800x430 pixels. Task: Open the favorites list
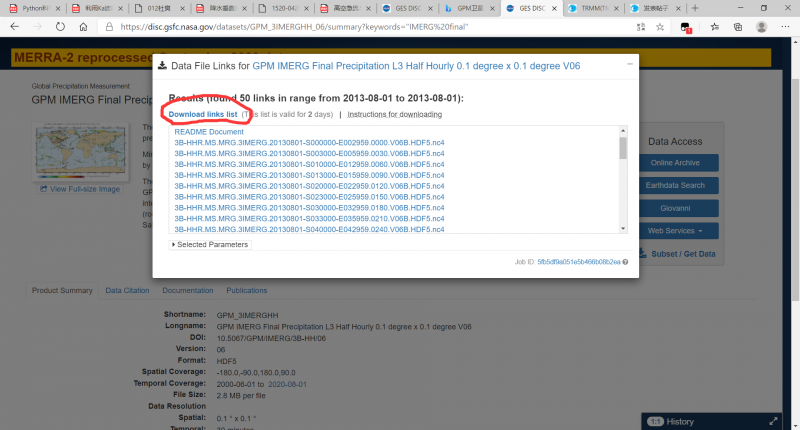[715, 27]
